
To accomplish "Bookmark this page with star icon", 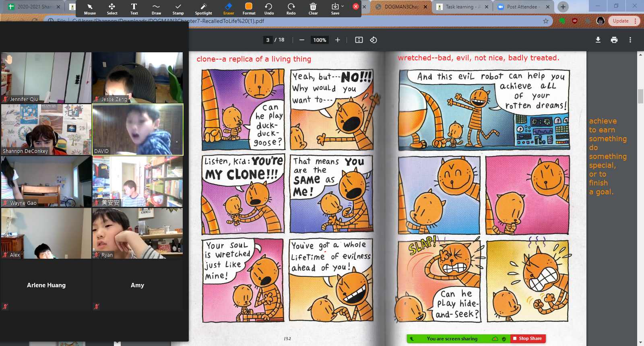I will (x=546, y=21).
